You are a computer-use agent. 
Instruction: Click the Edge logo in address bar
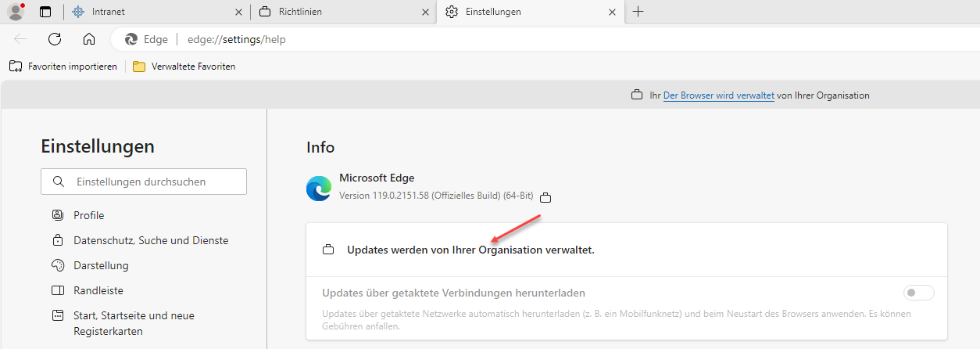click(x=131, y=39)
